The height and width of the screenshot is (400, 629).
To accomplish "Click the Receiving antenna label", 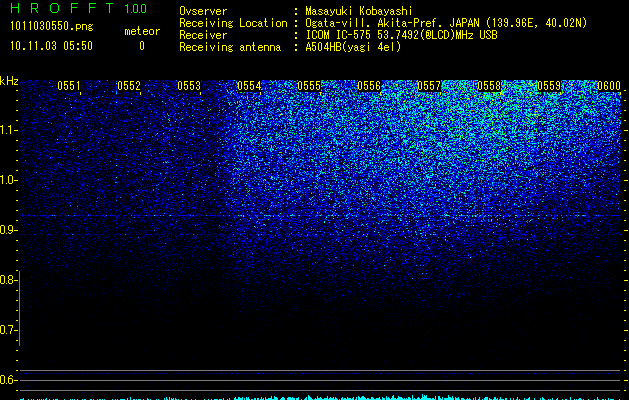I will click(x=230, y=47).
